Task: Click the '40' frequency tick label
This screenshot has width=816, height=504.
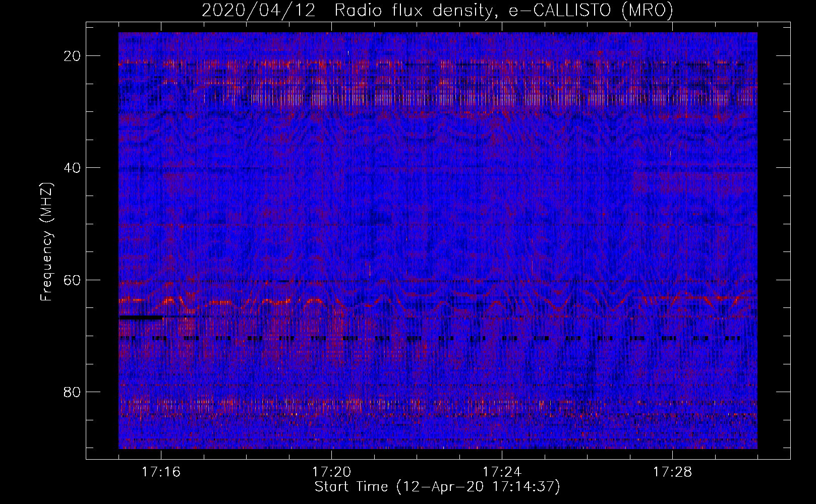Action: click(x=73, y=168)
